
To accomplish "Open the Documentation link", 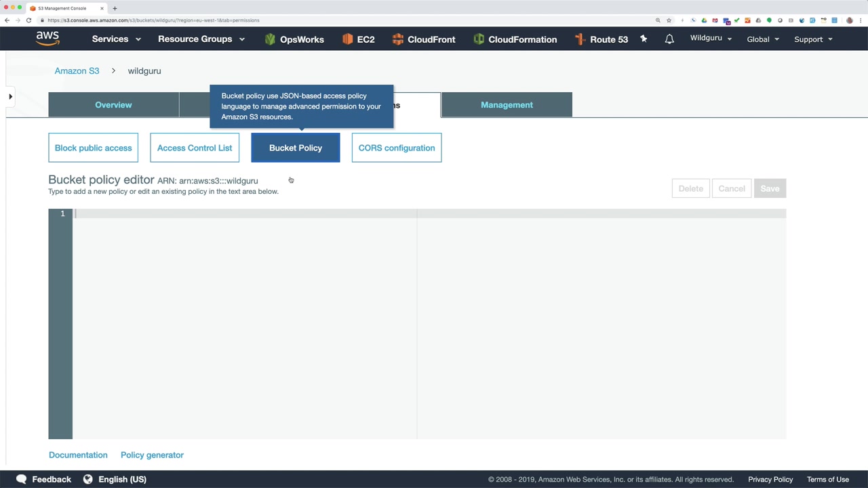I will coord(78,455).
